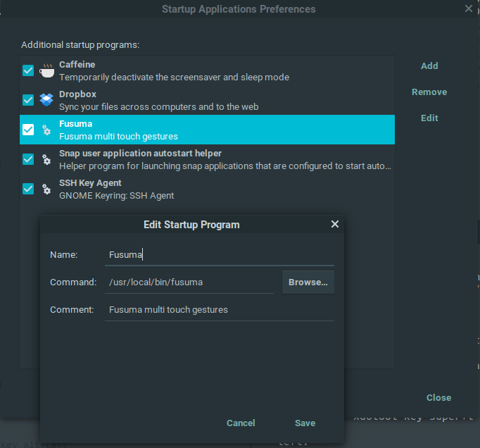Cancel editing the startup program

point(241,423)
